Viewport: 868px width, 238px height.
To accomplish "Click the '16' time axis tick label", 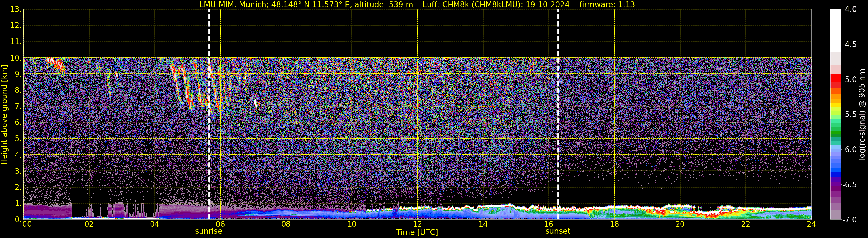I will pos(549,224).
